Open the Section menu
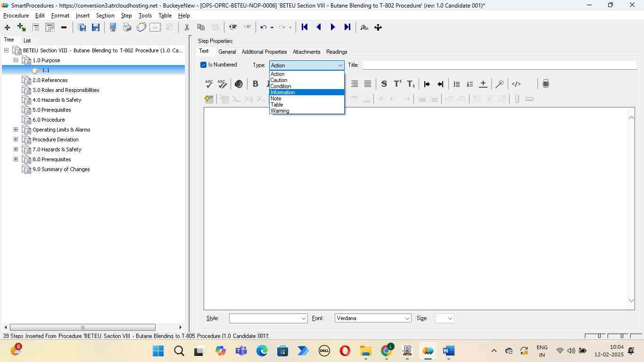644x362 pixels. (105, 16)
